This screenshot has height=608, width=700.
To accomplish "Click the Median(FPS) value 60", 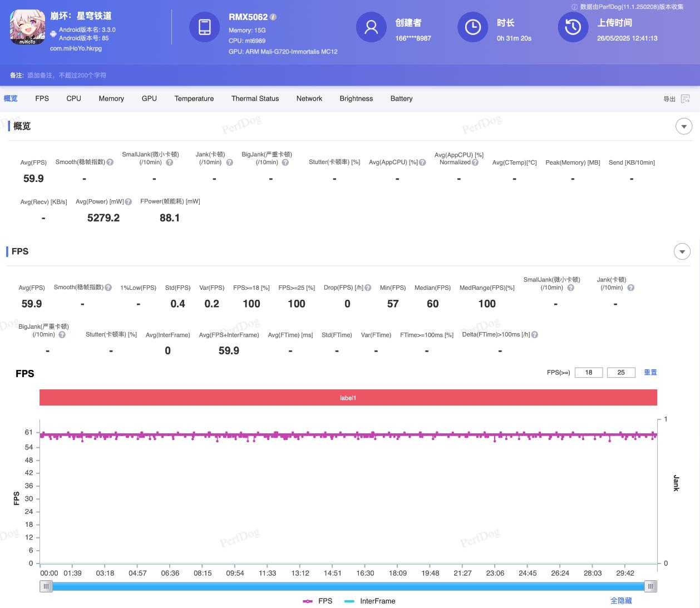I will coord(433,304).
